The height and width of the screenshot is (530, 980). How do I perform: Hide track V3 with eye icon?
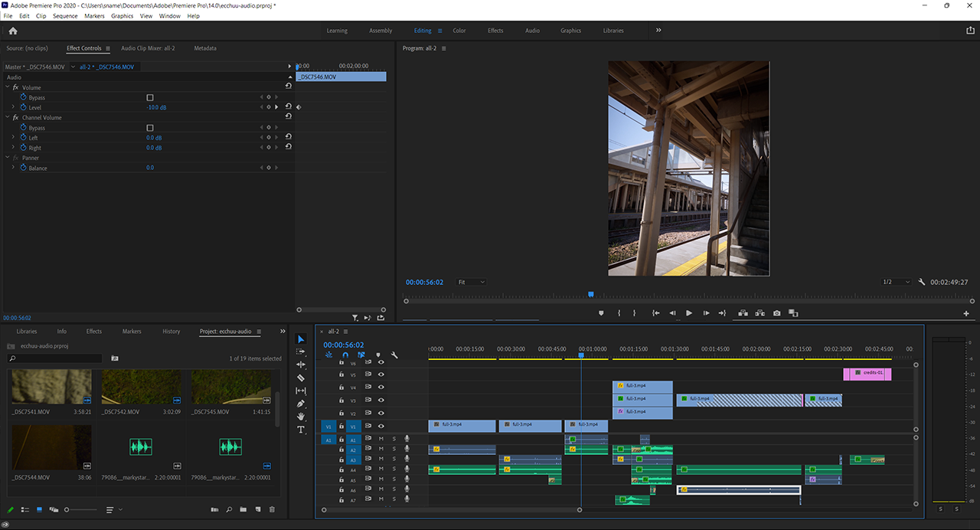tap(381, 401)
